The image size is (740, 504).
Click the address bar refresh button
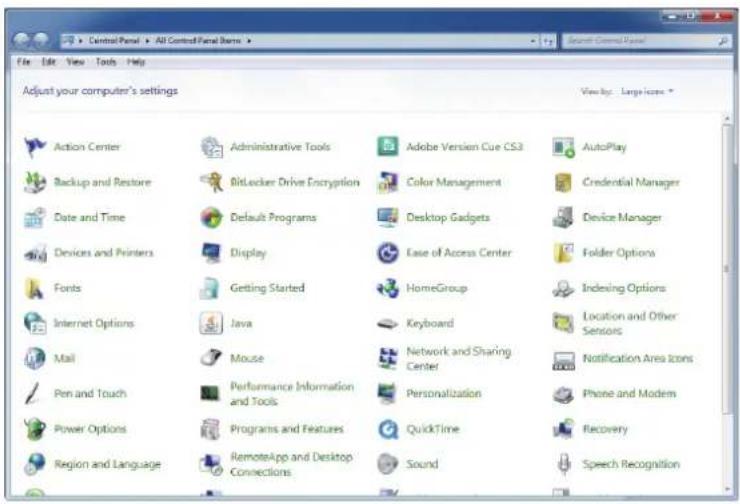coord(548,42)
